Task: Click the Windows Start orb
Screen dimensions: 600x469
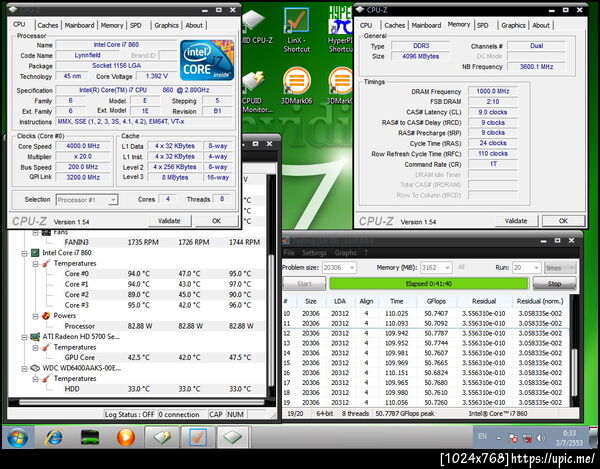Action: pos(18,437)
